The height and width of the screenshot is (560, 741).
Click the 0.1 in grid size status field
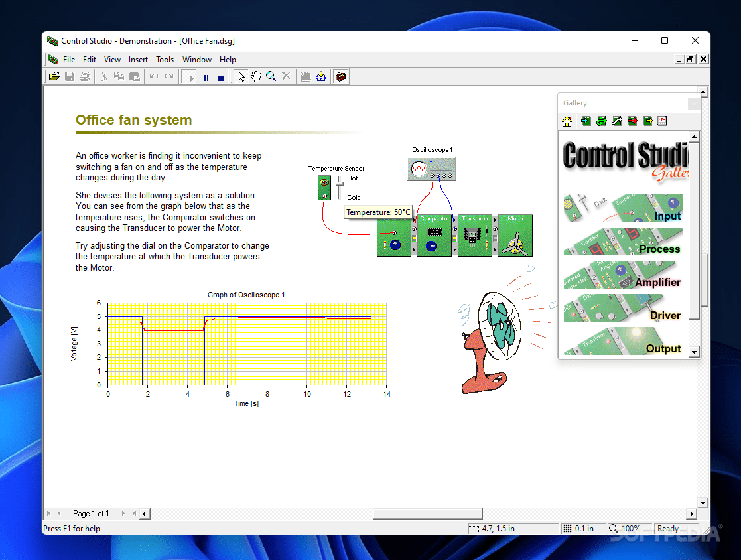[582, 529]
